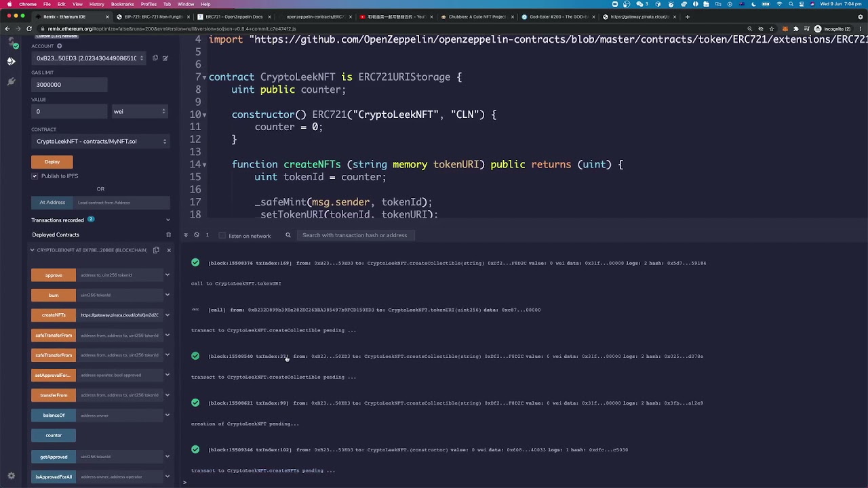Open the Wi-Fi status menu
868x488 pixels.
(x=778, y=4)
